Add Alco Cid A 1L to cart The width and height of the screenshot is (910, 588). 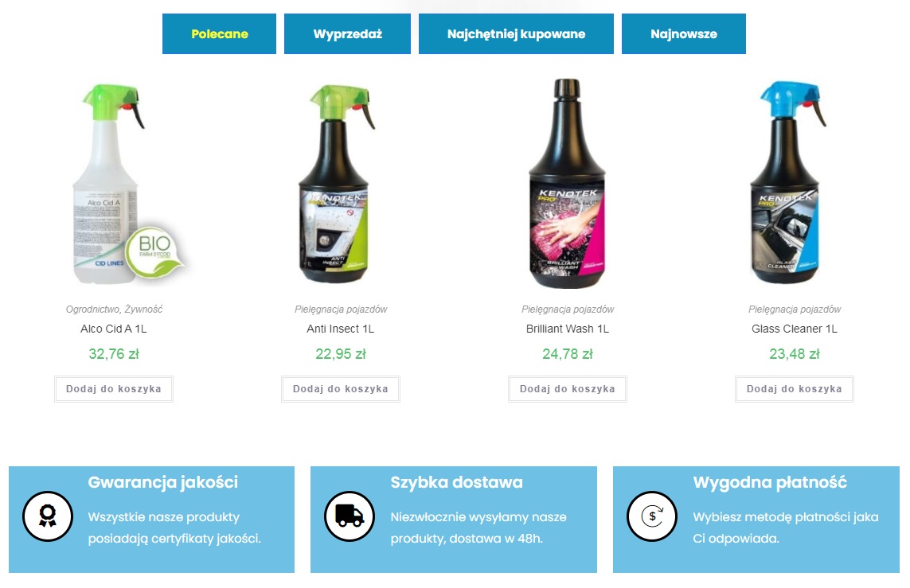point(114,389)
